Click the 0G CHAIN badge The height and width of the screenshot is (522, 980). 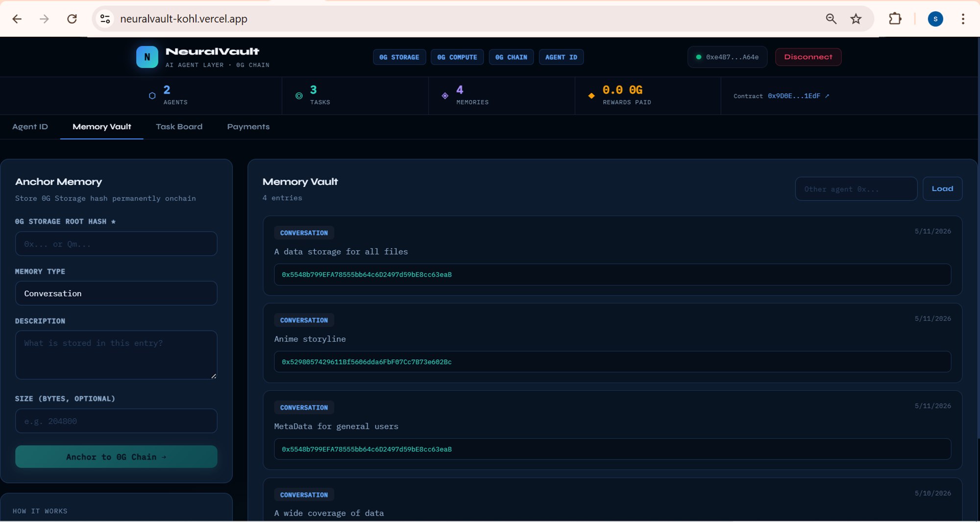(x=511, y=57)
